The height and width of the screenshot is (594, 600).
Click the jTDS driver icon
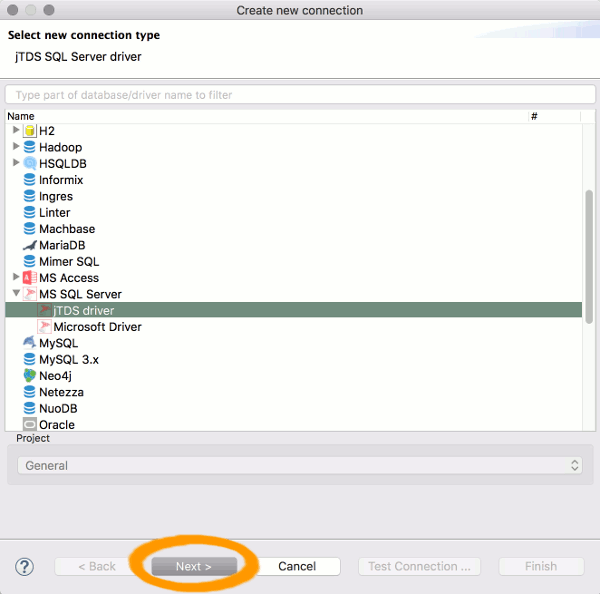point(44,310)
